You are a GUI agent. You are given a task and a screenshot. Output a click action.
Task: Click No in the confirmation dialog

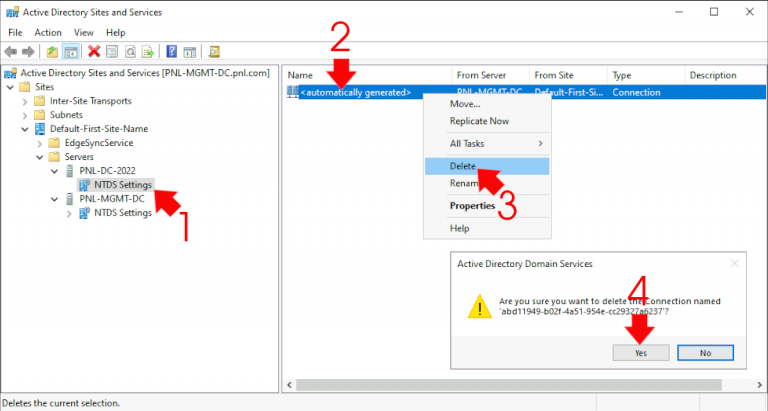pyautogui.click(x=704, y=353)
